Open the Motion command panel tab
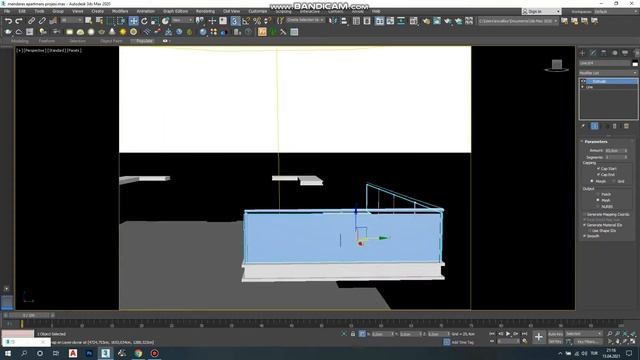 (x=614, y=53)
